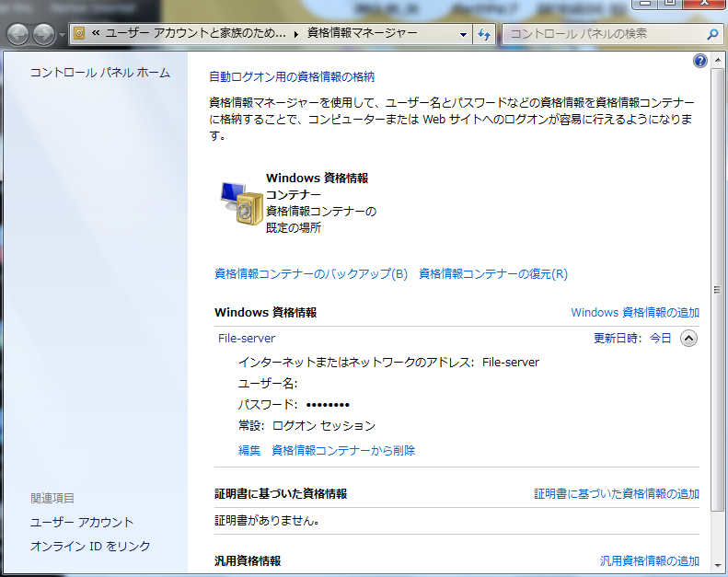Click the 常設: ログオン セッション text
The width and height of the screenshot is (728, 577).
(x=306, y=426)
